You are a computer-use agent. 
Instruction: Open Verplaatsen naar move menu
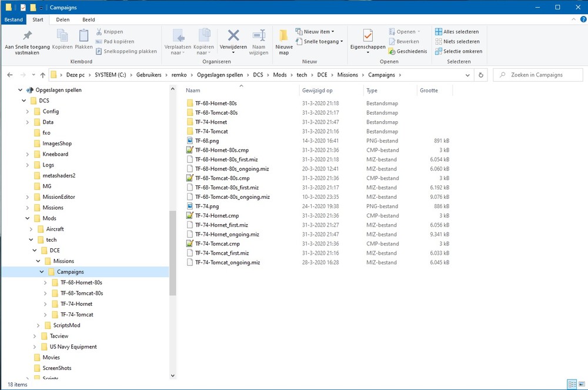(178, 42)
